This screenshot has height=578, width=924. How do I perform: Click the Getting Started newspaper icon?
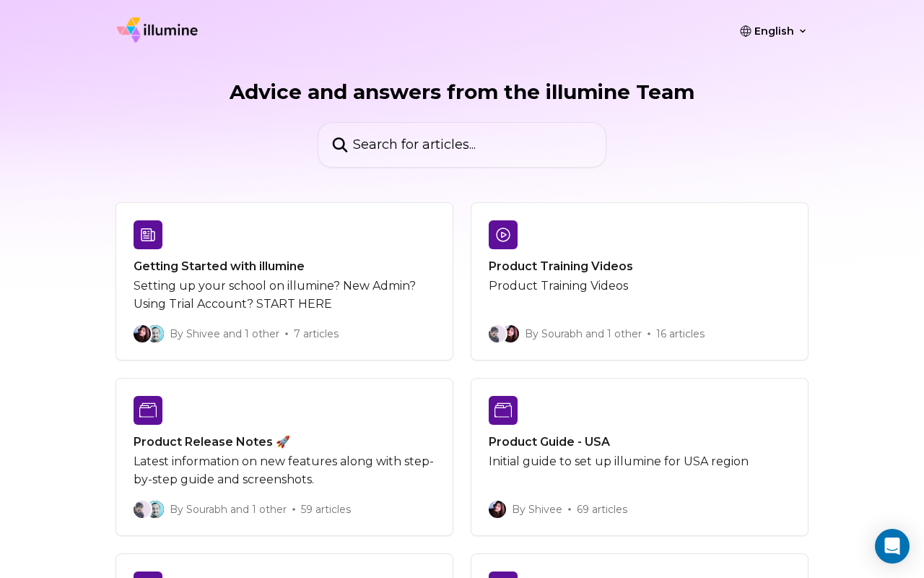click(x=148, y=235)
